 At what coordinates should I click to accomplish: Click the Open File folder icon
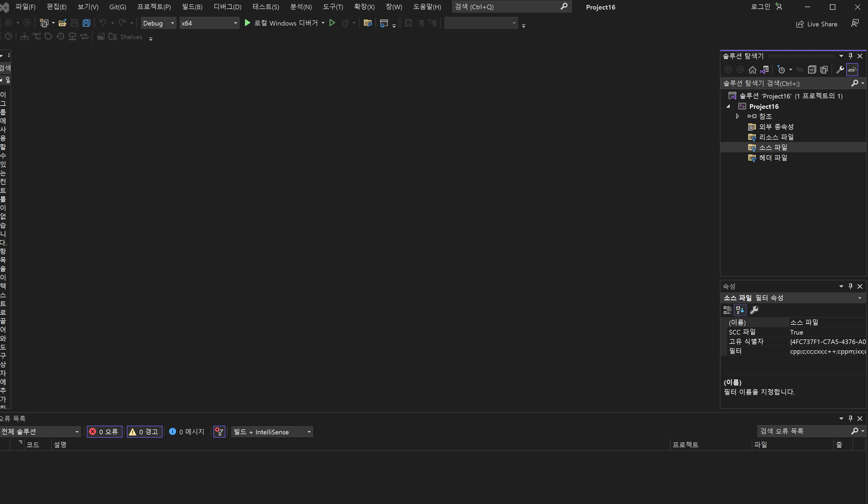[62, 23]
